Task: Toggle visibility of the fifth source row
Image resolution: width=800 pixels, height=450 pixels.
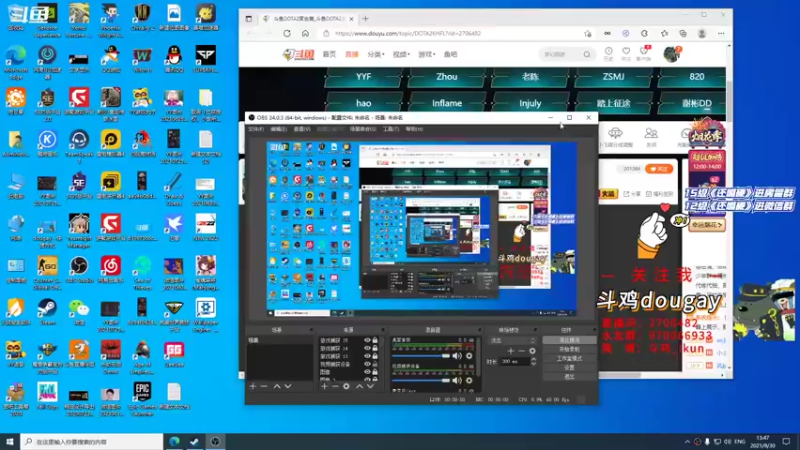Action: pos(367,372)
